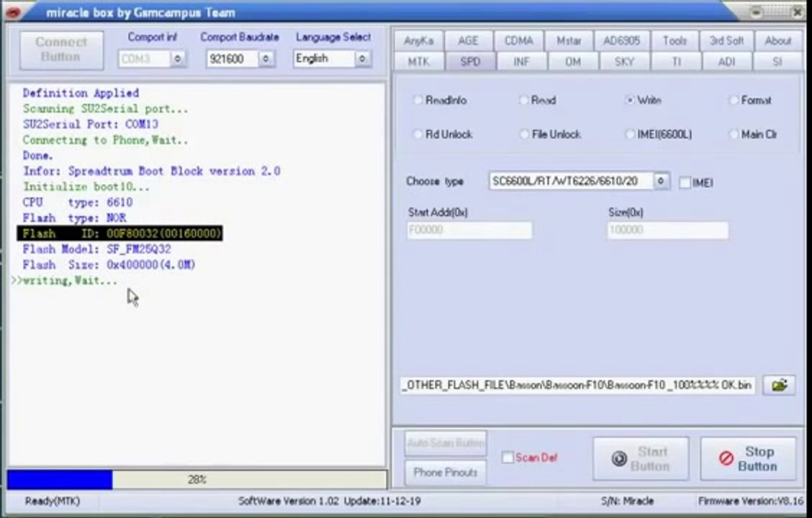The width and height of the screenshot is (812, 518).
Task: Open the 3rd Soft tab
Action: pos(726,41)
